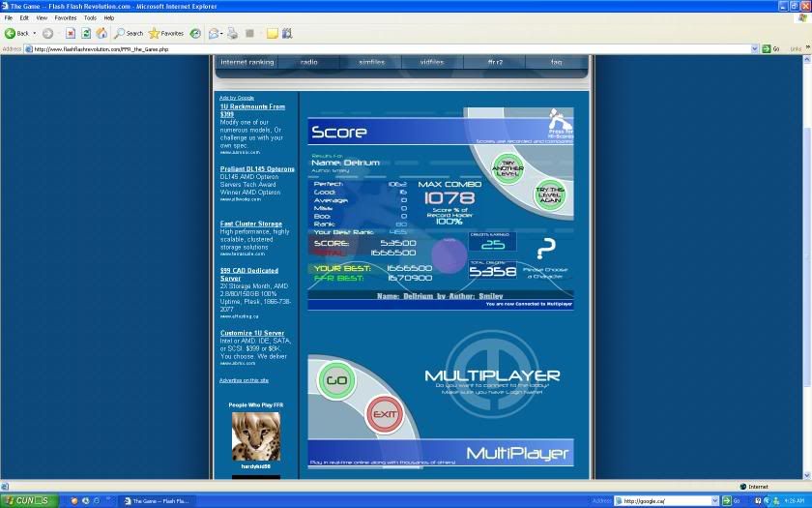812x508 pixels.
Task: Switch to the simfiles site tab
Action: (x=371, y=62)
